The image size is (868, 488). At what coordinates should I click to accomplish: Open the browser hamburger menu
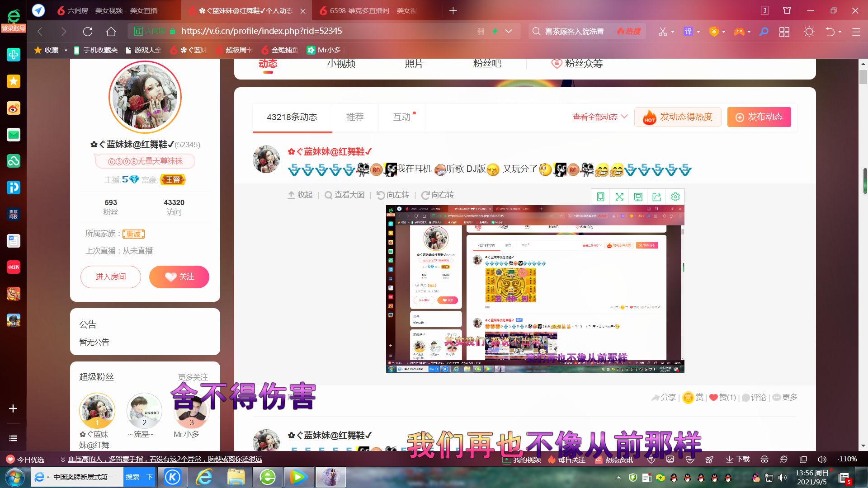tap(856, 32)
